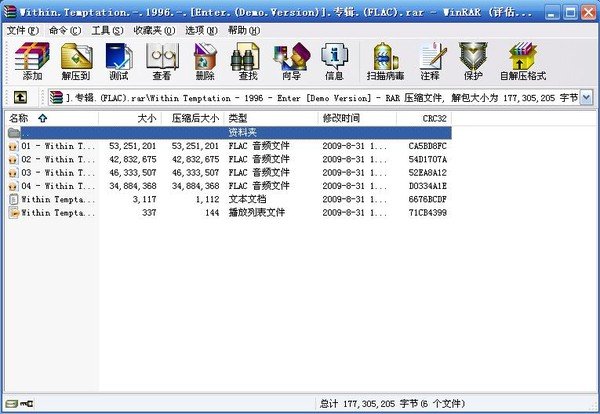Viewport: 600px width, 414px height.
Task: Click CRC32 value D0334A1E
Action: click(x=427, y=186)
